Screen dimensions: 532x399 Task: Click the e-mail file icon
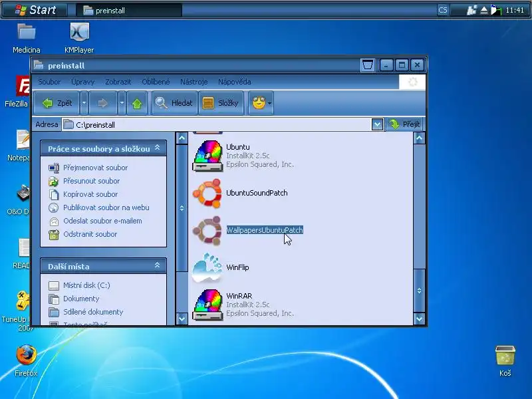(x=54, y=221)
